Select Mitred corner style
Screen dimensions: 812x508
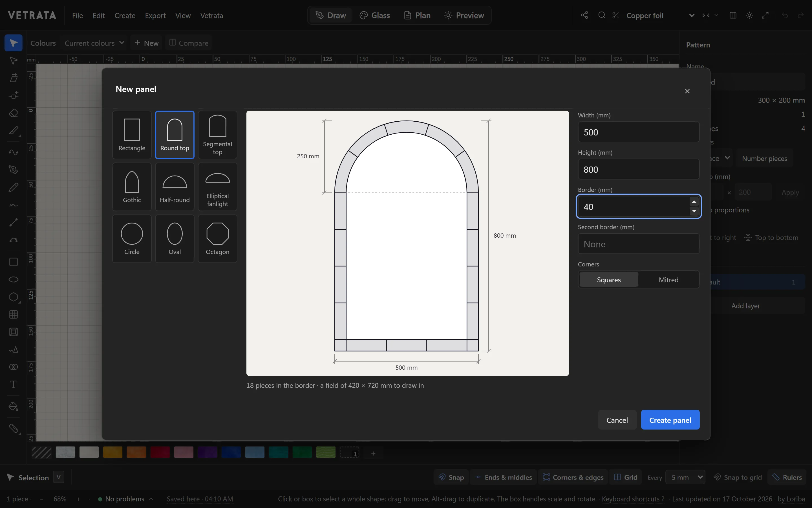668,279
